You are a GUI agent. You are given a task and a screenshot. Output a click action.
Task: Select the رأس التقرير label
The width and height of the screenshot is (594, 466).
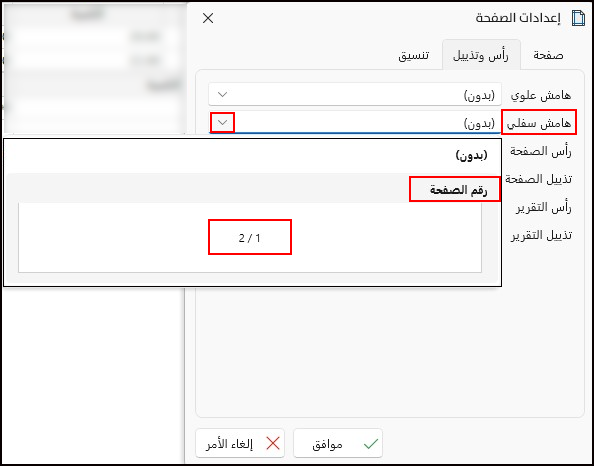544,207
